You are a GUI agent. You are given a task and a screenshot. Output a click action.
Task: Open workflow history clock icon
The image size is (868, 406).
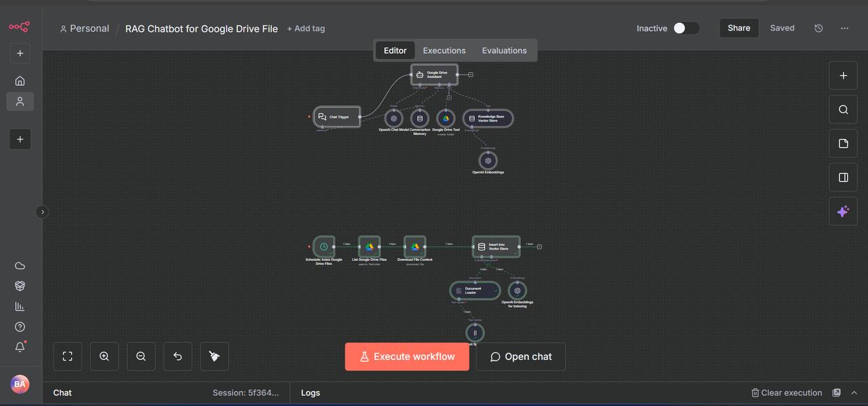click(x=818, y=28)
